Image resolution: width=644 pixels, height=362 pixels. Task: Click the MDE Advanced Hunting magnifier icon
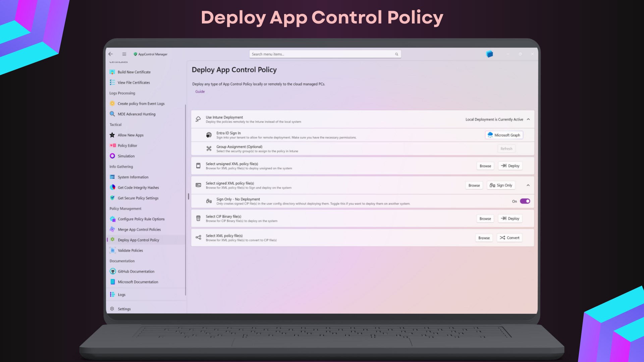pyautogui.click(x=112, y=114)
